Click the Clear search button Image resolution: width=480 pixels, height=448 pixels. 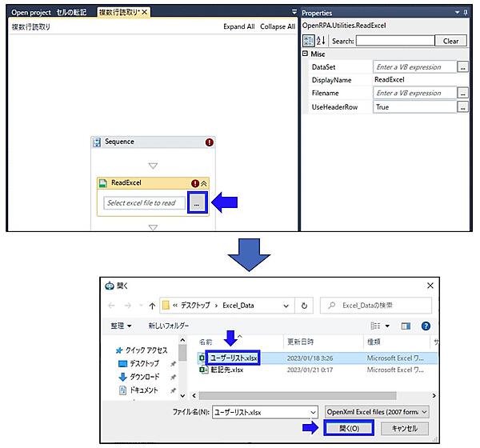coord(450,41)
